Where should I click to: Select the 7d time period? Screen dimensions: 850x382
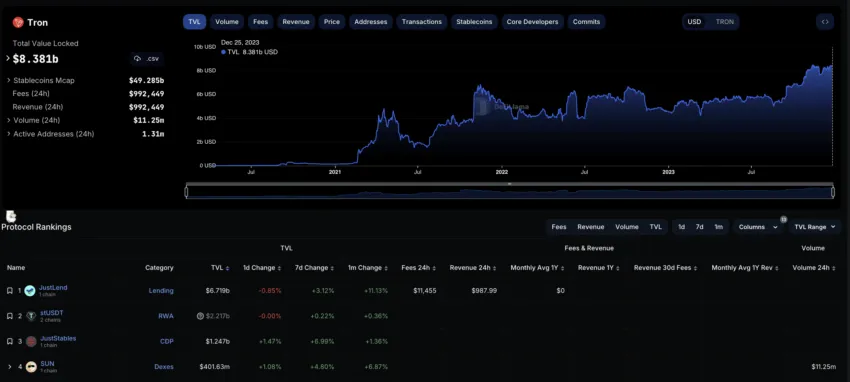700,227
